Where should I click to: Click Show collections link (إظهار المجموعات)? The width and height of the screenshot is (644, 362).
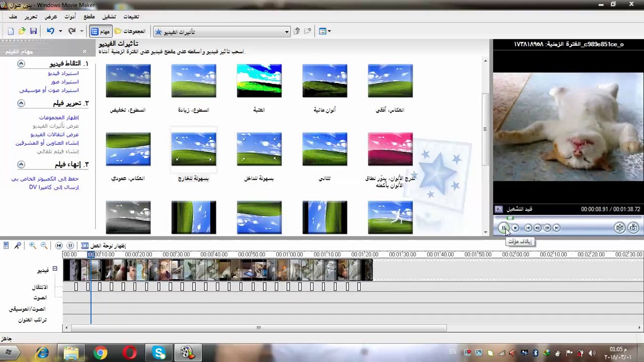point(59,118)
